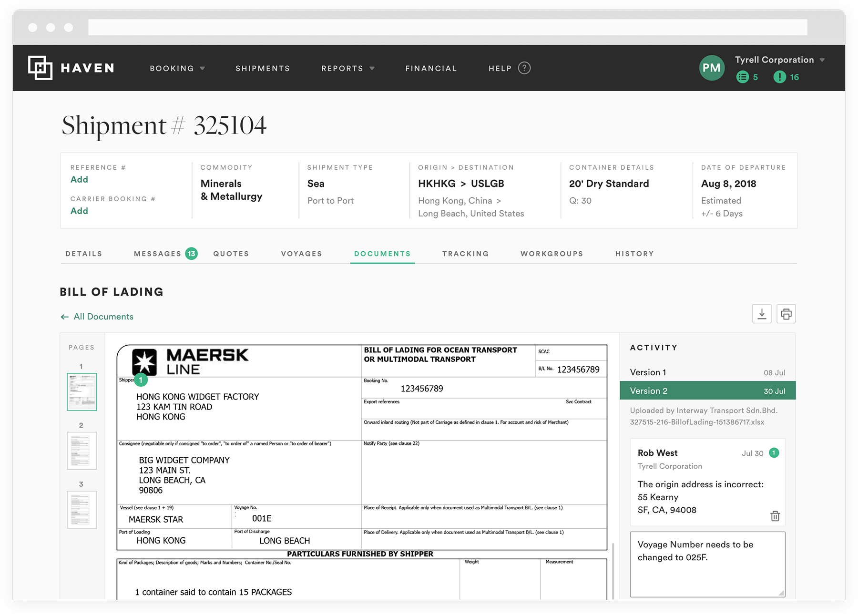
Task: Click the browser address bar
Action: point(448,27)
